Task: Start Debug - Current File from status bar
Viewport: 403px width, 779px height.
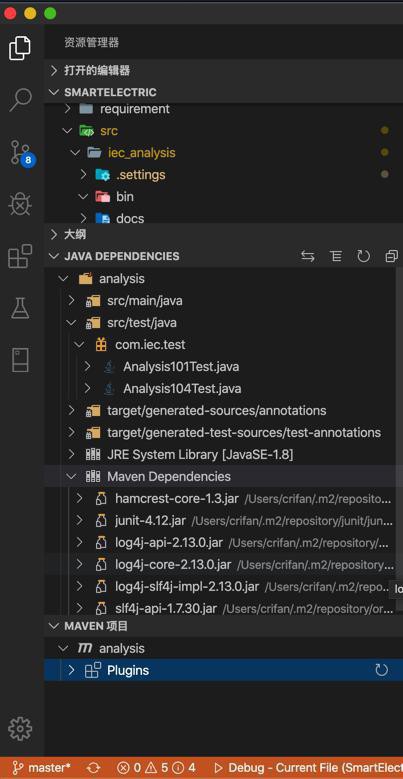Action: (x=308, y=768)
